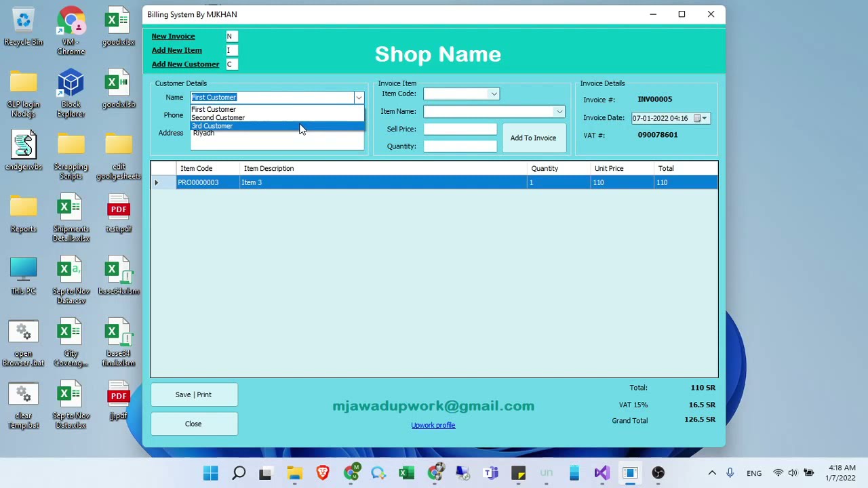Collapse the customer Name combo box arrow

tap(359, 98)
